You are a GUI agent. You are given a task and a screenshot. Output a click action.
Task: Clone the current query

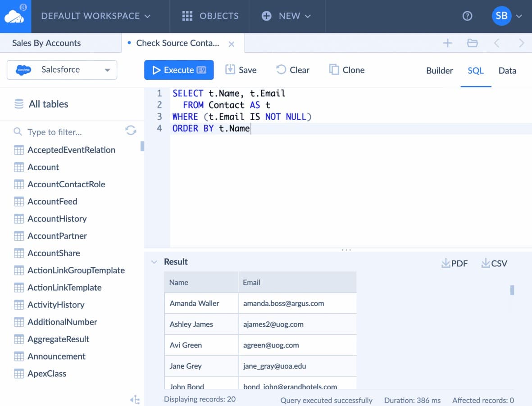(x=346, y=70)
